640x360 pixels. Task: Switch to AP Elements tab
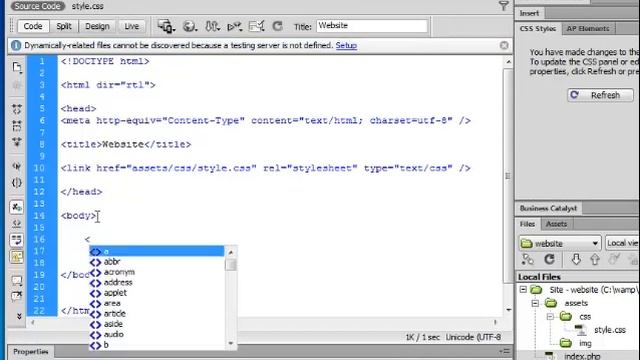point(588,29)
